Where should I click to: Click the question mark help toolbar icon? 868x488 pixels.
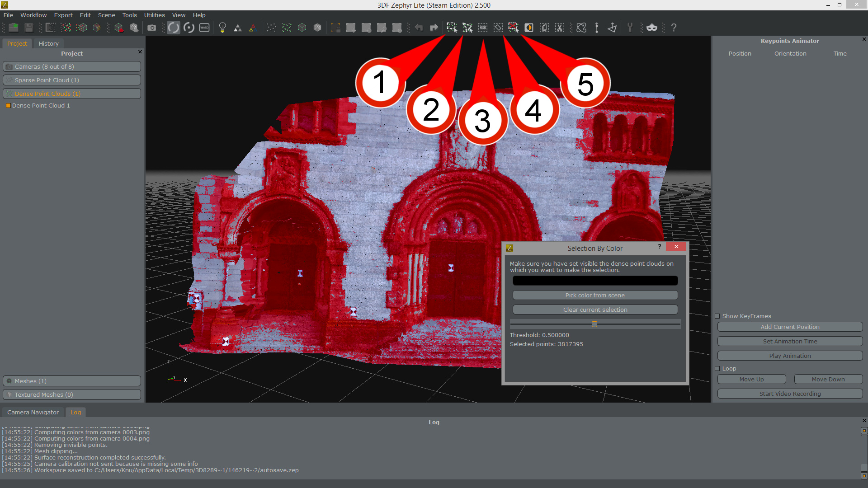click(674, 28)
